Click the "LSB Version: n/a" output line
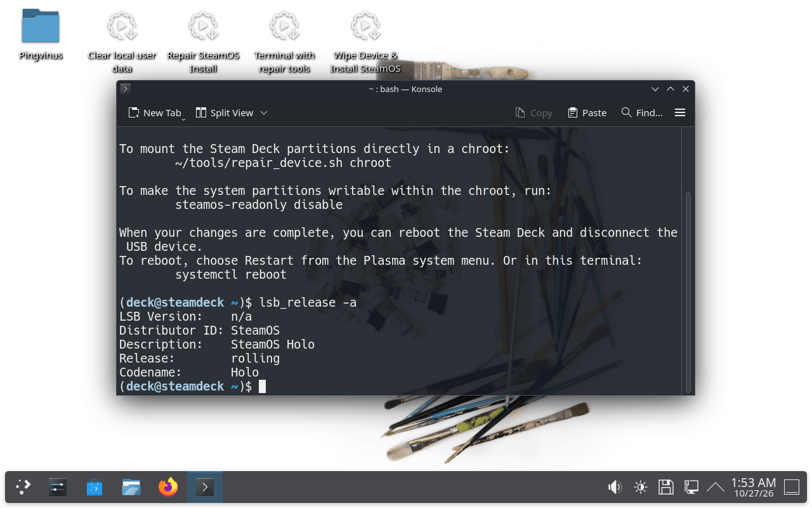The height and width of the screenshot is (508, 812). pyautogui.click(x=185, y=316)
